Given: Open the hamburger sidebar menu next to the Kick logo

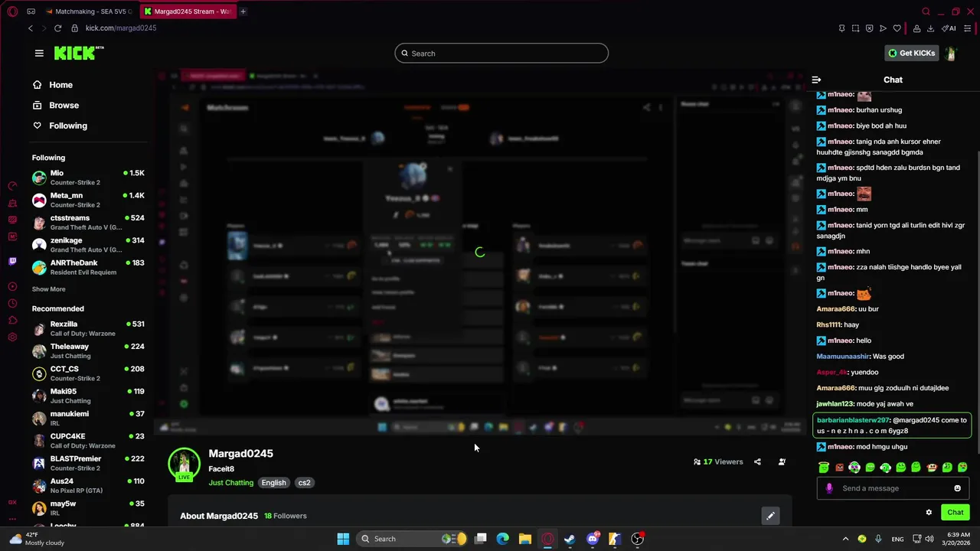Looking at the screenshot, I should click(x=39, y=53).
